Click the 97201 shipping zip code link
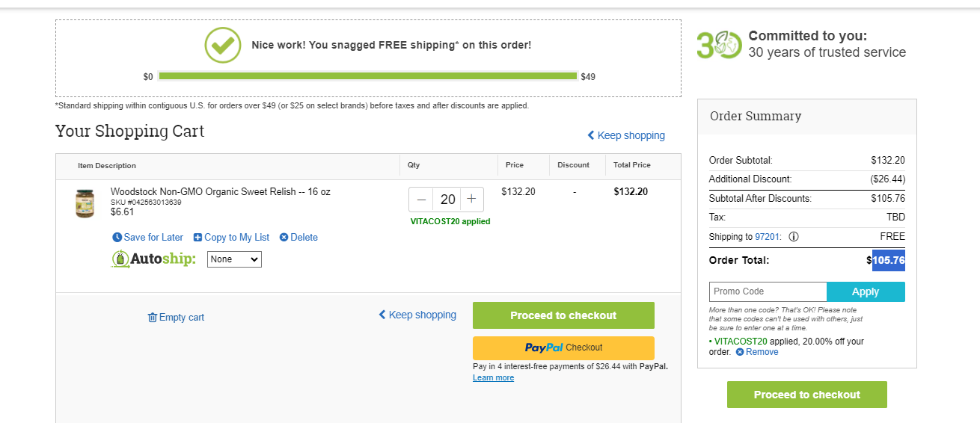The image size is (980, 423). pyautogui.click(x=768, y=237)
